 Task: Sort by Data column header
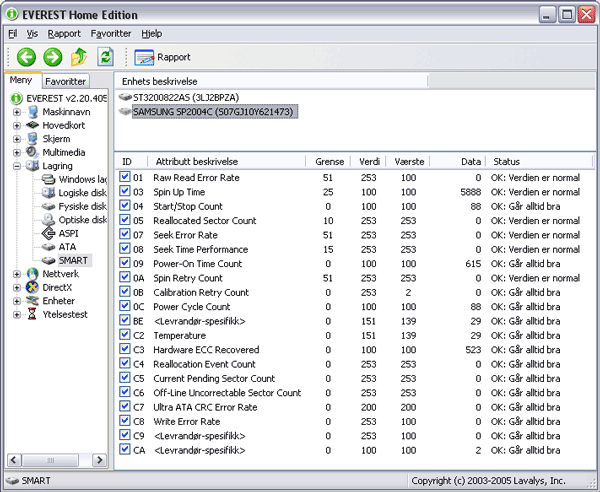(x=458, y=161)
